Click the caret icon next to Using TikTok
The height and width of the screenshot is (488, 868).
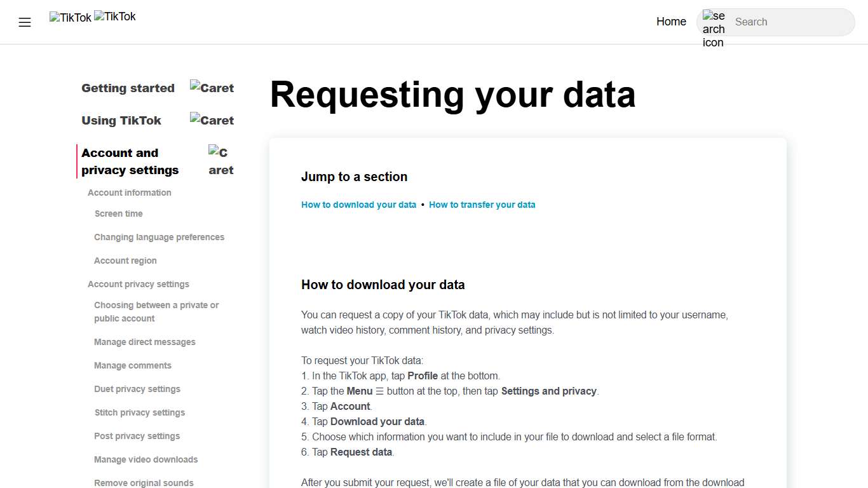212,120
